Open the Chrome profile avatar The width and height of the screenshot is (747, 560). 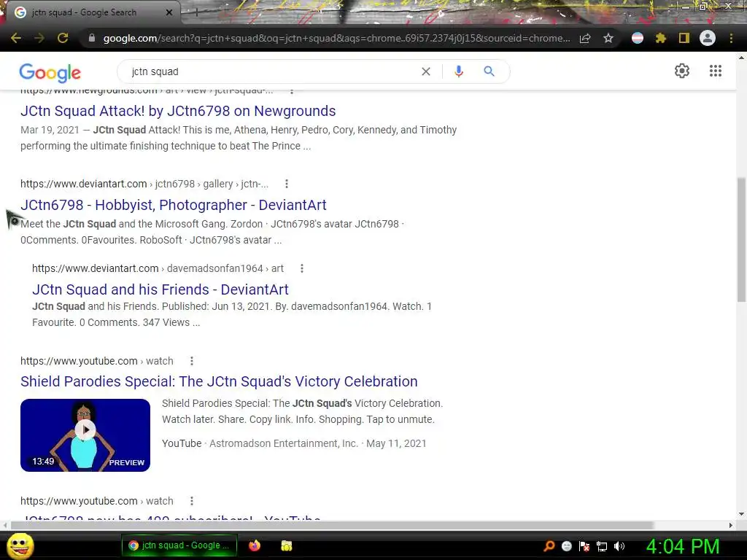[x=708, y=38]
